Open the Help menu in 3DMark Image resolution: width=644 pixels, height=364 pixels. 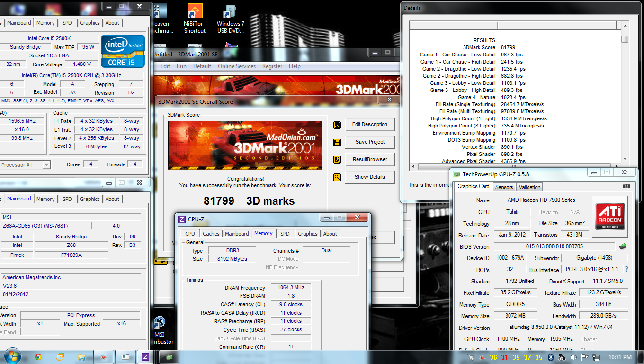(295, 66)
